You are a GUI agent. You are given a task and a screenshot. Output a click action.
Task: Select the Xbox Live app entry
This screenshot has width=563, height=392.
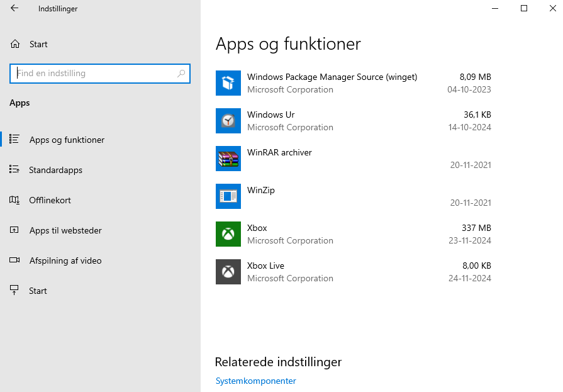352,272
